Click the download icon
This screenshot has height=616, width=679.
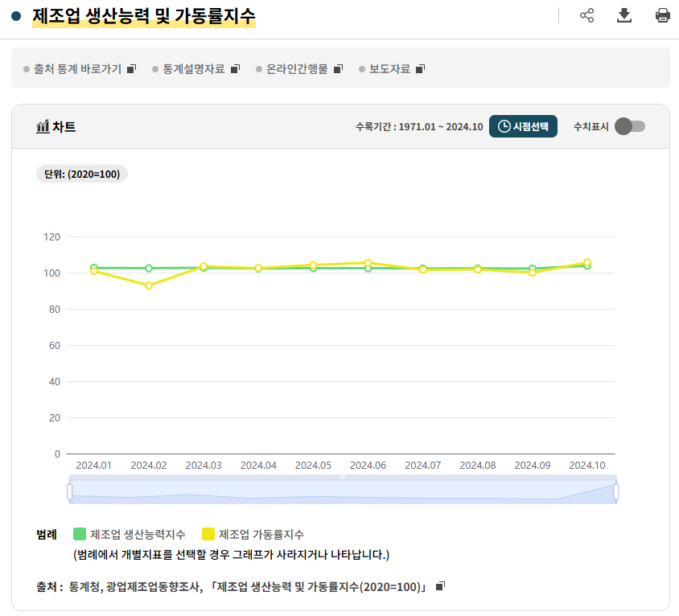pyautogui.click(x=624, y=15)
